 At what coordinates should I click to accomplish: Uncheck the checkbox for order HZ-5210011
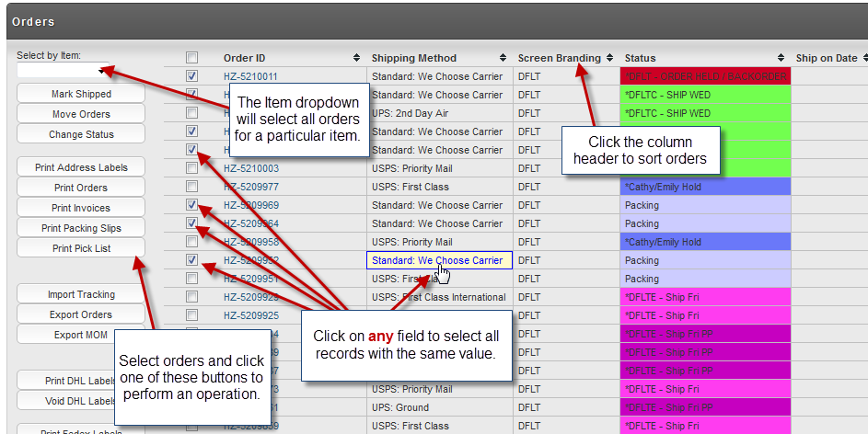tap(191, 75)
